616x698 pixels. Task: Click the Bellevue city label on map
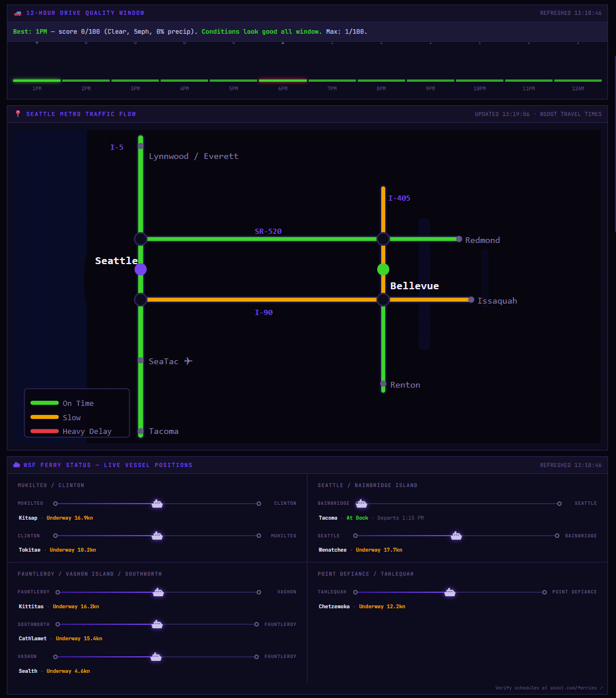click(x=414, y=286)
